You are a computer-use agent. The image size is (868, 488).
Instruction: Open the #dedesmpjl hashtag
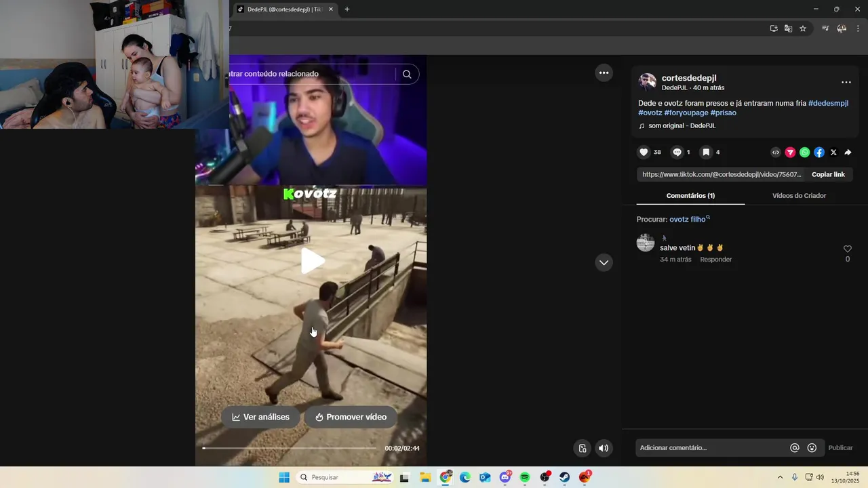click(x=828, y=103)
